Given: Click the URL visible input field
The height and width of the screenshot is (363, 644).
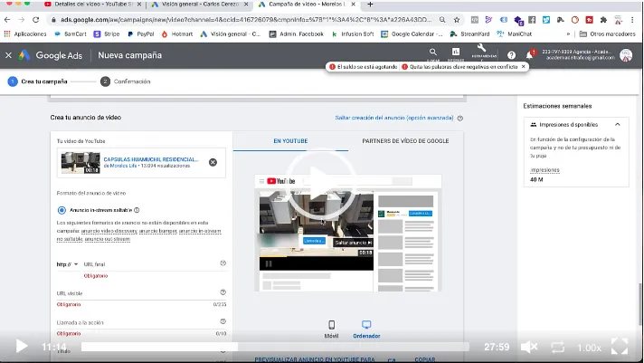Looking at the screenshot, I should click(137, 293).
